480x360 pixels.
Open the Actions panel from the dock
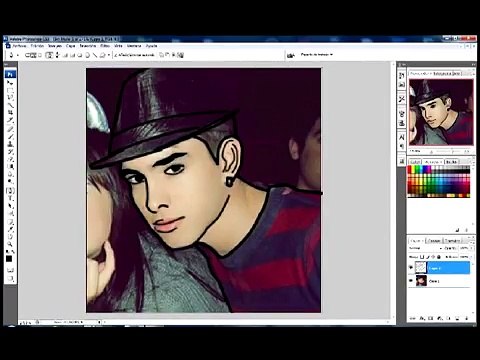click(402, 84)
